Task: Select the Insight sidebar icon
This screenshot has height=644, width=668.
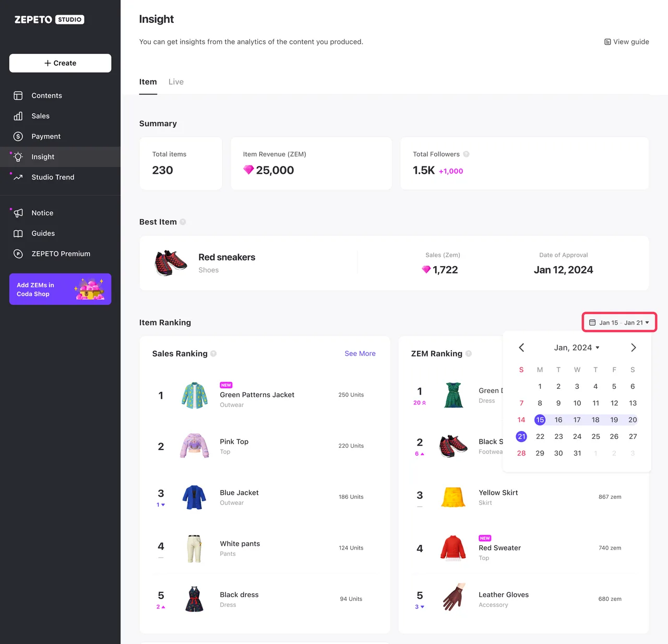Action: coord(18,157)
